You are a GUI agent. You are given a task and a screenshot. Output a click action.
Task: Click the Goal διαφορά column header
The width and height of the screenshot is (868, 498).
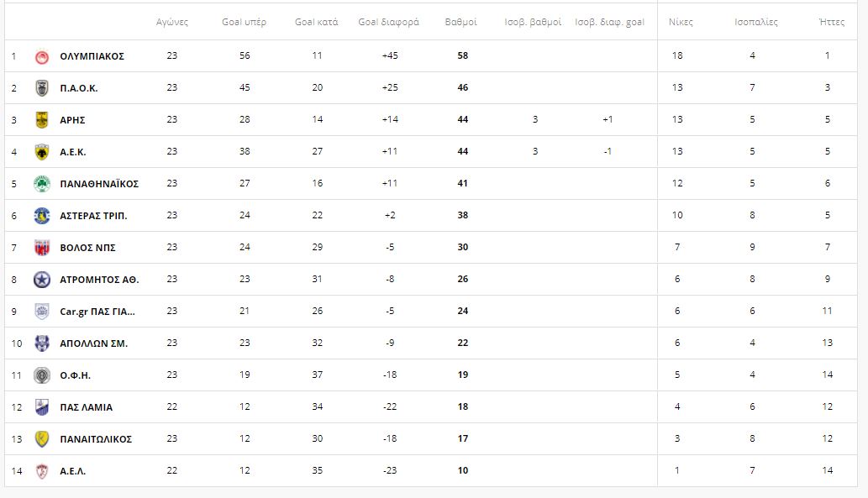point(388,22)
